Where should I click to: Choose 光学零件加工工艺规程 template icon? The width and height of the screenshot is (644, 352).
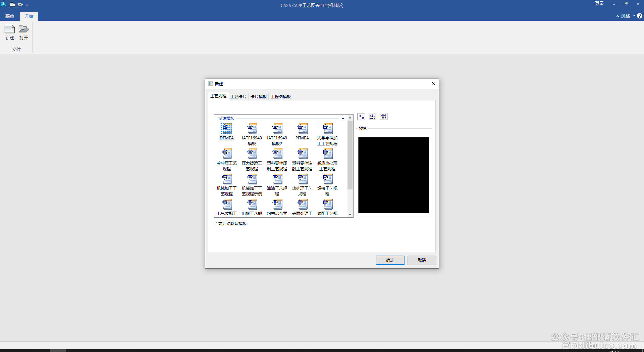point(327,129)
